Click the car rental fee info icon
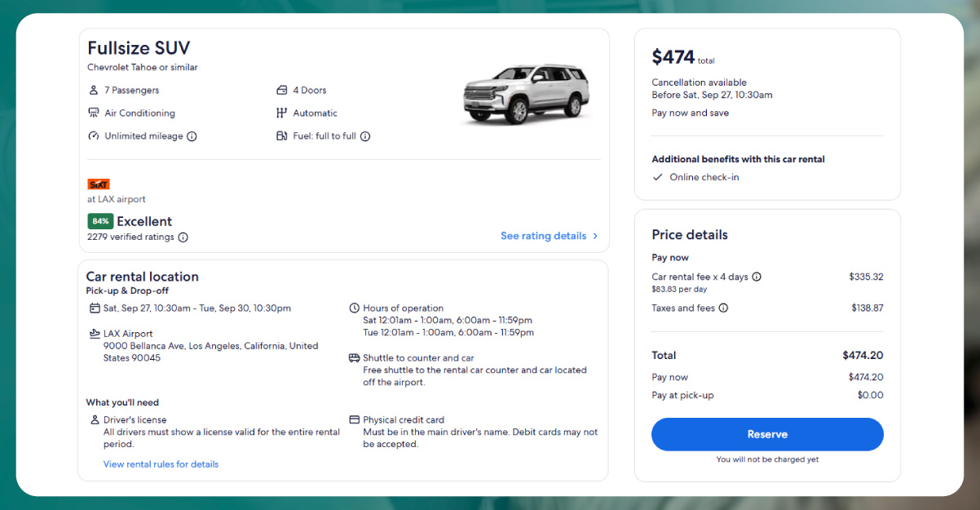Image resolution: width=980 pixels, height=510 pixels. [757, 276]
